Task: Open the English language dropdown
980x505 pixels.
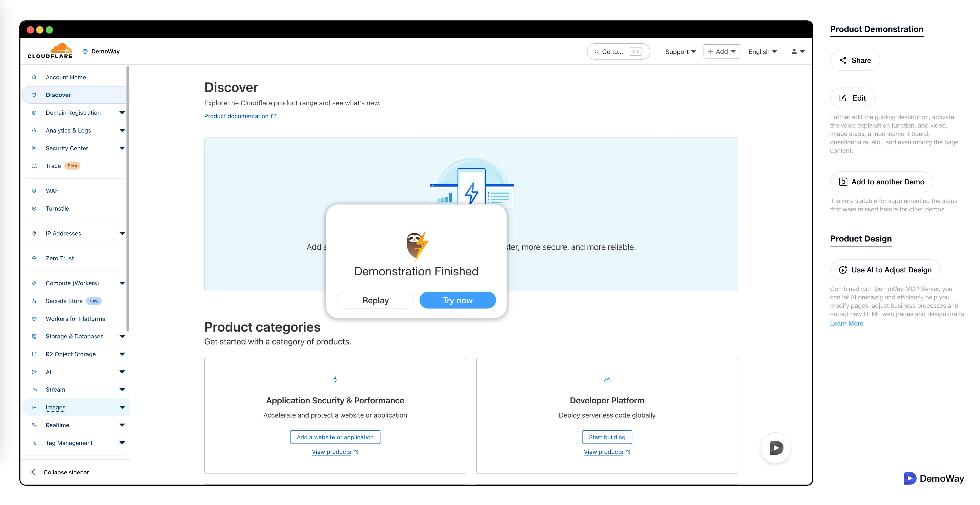Action: [763, 51]
